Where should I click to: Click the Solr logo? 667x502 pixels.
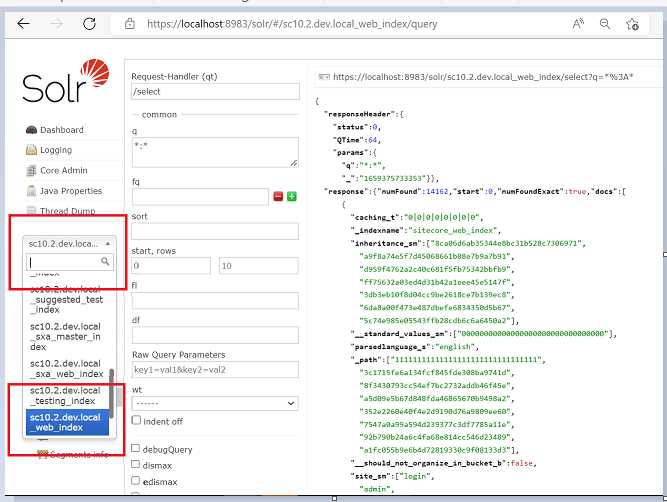click(x=66, y=81)
